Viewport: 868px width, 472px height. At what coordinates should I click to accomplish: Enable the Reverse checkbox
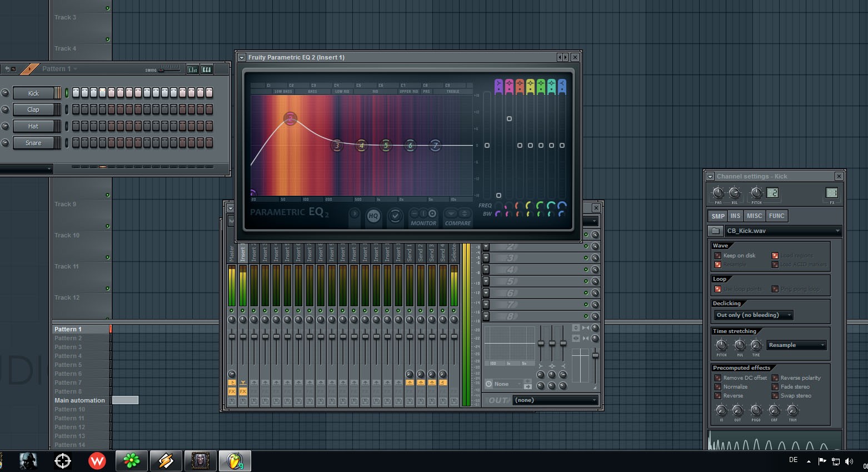pos(718,396)
